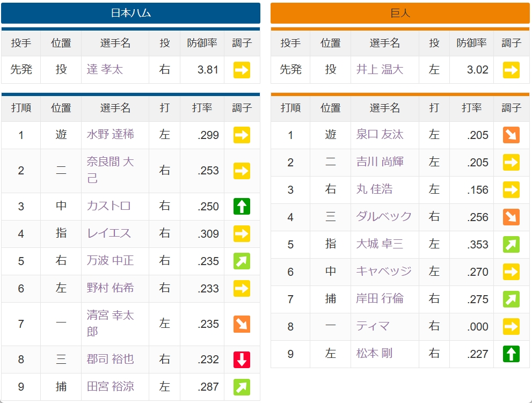Viewport: 532px width, 403px height.
Task: Click カストロ batting average .250
Action: (208, 206)
